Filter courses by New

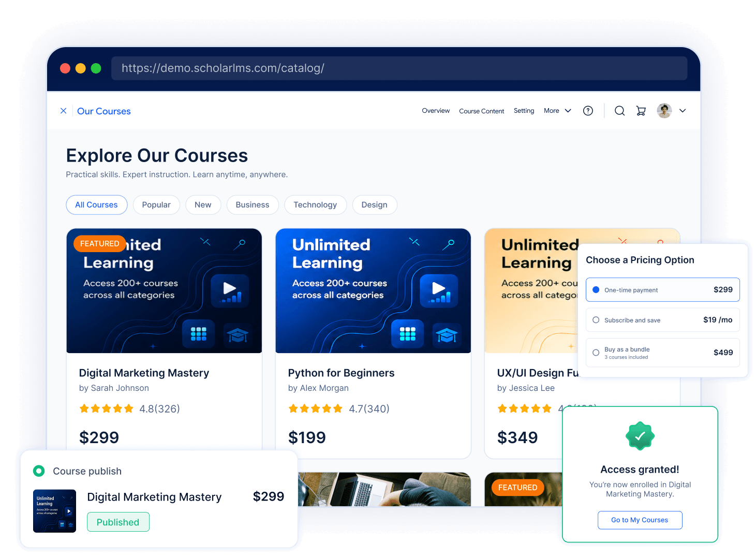click(203, 204)
